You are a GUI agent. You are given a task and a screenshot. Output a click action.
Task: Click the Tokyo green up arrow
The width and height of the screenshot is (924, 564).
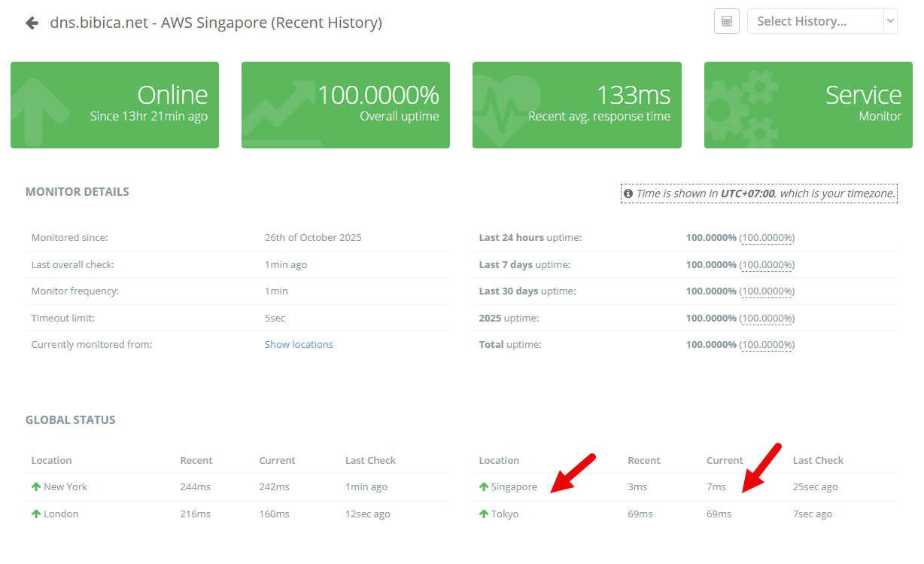coord(484,514)
